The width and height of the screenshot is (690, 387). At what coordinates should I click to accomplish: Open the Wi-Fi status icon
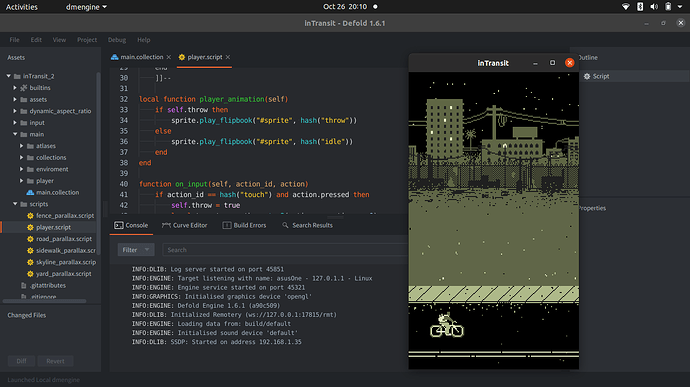point(625,7)
